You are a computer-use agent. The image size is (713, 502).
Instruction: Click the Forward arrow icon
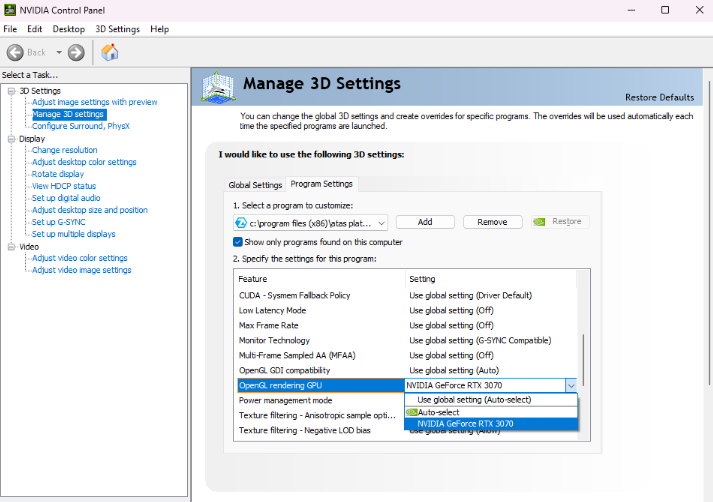76,53
